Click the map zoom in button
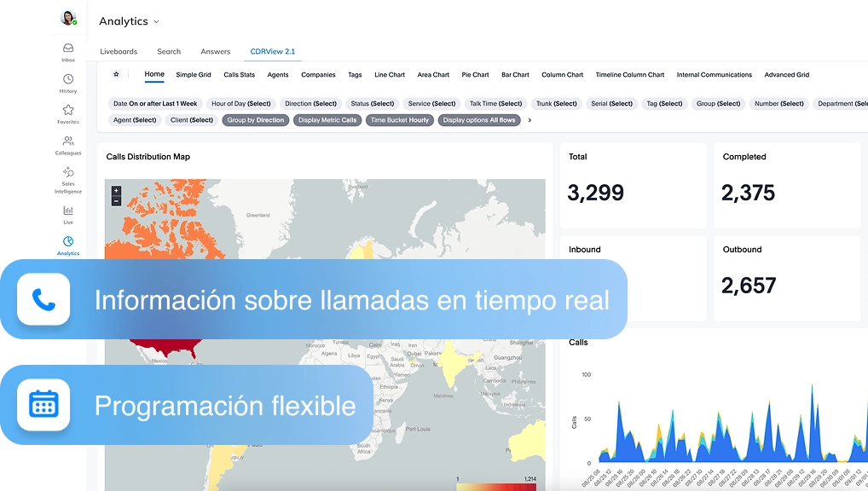The width and height of the screenshot is (868, 491). pos(117,191)
